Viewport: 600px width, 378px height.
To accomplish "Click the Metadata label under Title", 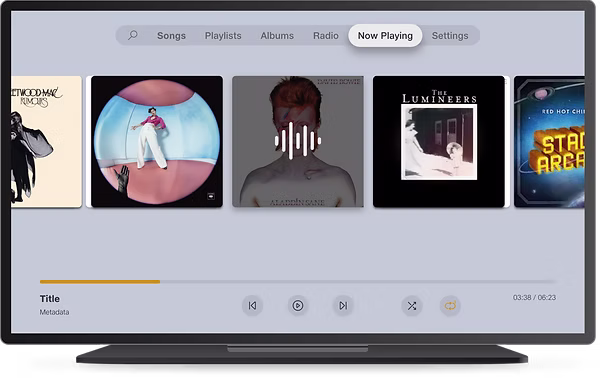I will (54, 312).
